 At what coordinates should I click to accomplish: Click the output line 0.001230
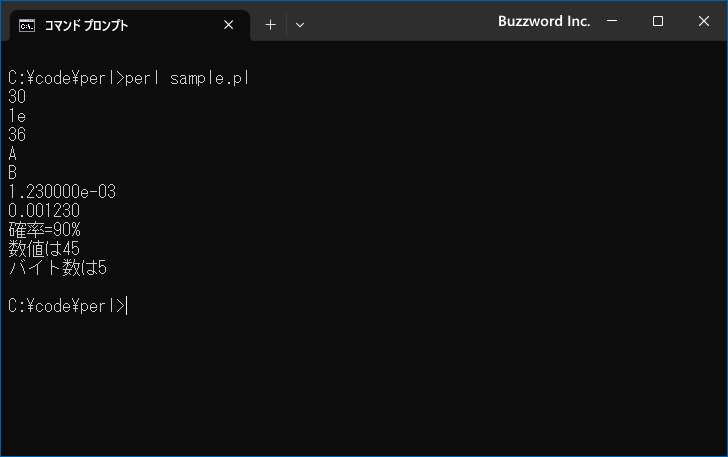tap(44, 211)
